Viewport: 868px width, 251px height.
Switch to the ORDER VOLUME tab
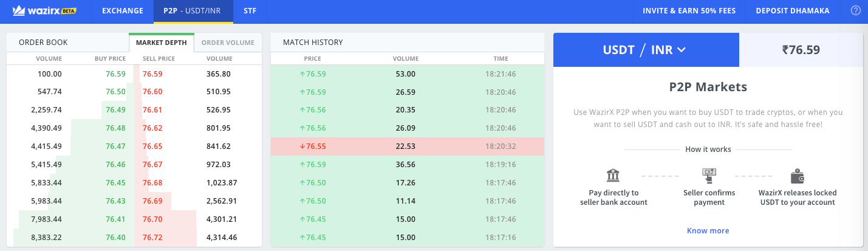click(x=228, y=43)
